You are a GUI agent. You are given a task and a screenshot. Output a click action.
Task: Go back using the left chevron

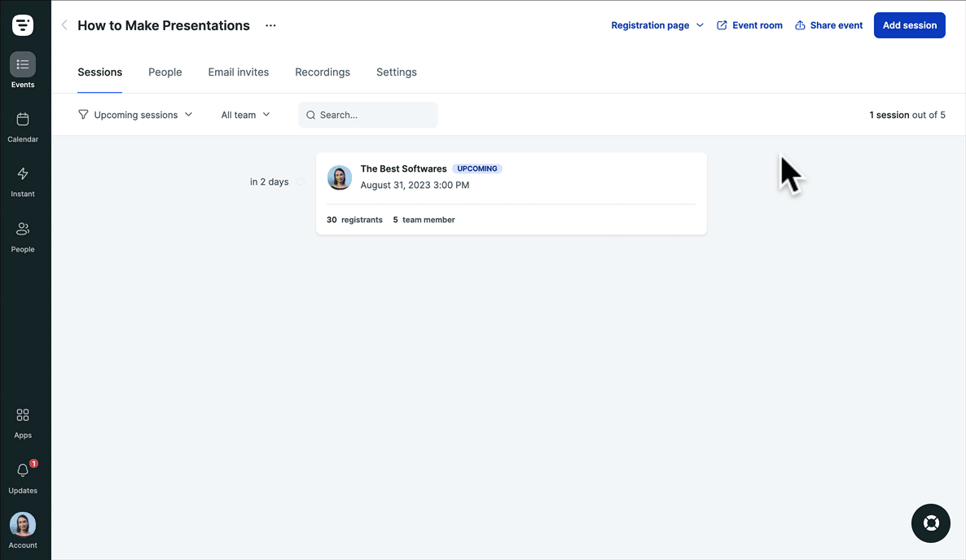click(64, 25)
